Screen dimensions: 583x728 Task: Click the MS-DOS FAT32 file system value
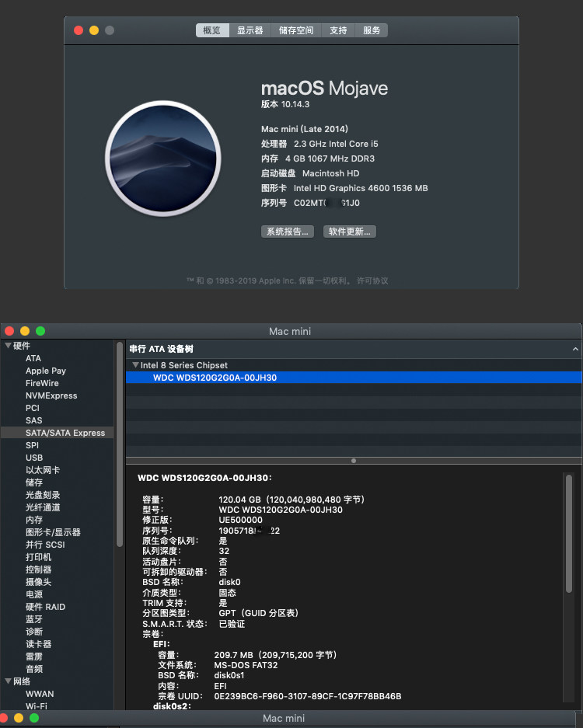tap(246, 665)
